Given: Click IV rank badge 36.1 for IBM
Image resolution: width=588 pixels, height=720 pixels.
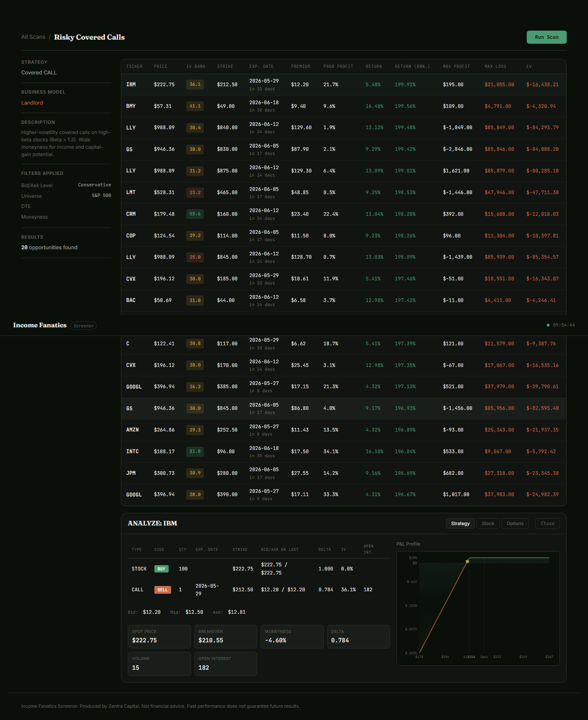Looking at the screenshot, I should [195, 85].
